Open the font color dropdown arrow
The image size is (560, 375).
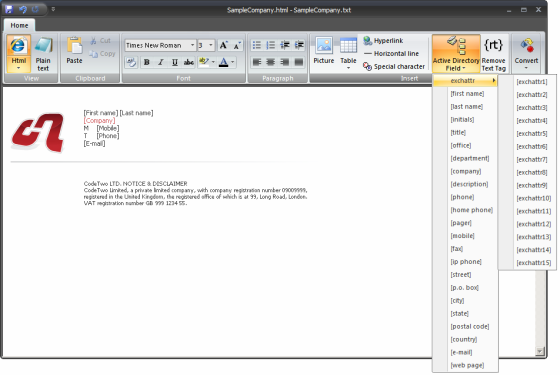click(x=233, y=62)
